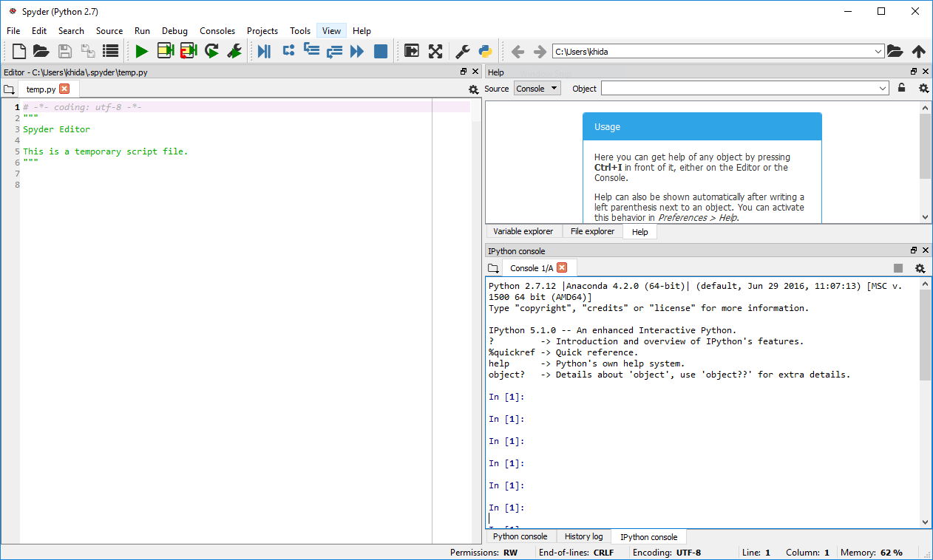The width and height of the screenshot is (933, 560).
Task: Open the File menu
Action: (13, 30)
